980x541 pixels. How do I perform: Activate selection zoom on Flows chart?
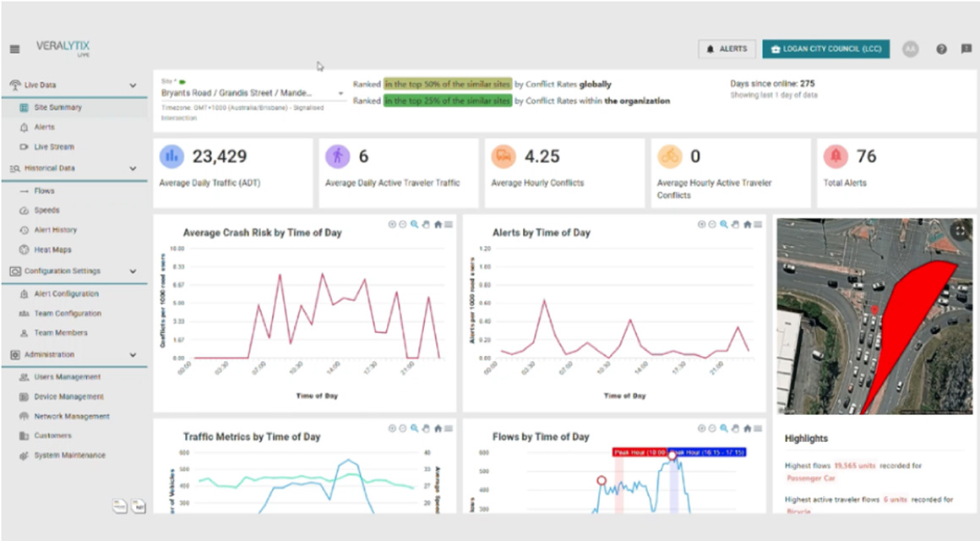click(x=724, y=429)
